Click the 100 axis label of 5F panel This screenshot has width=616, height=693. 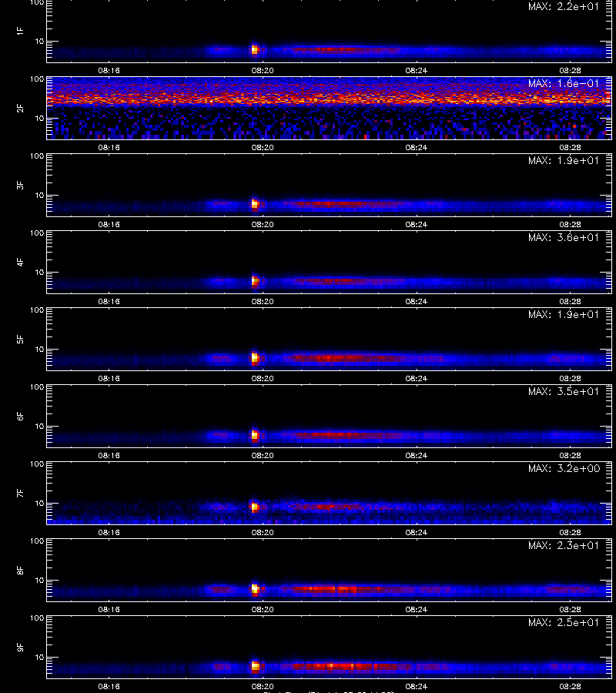[x=37, y=310]
